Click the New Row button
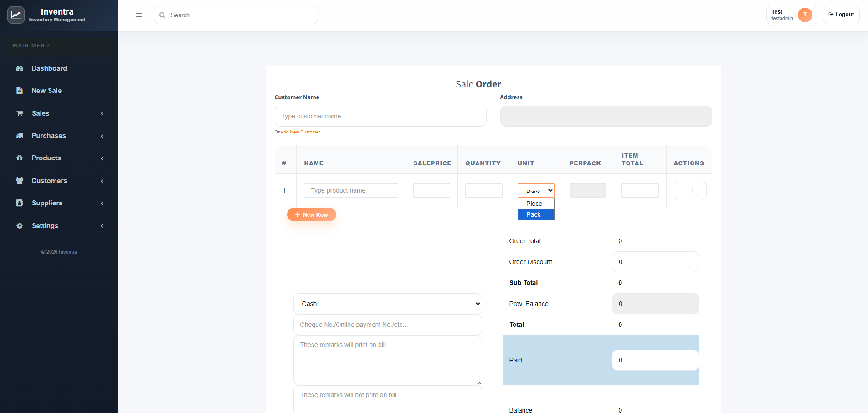Image resolution: width=868 pixels, height=413 pixels. pos(312,214)
